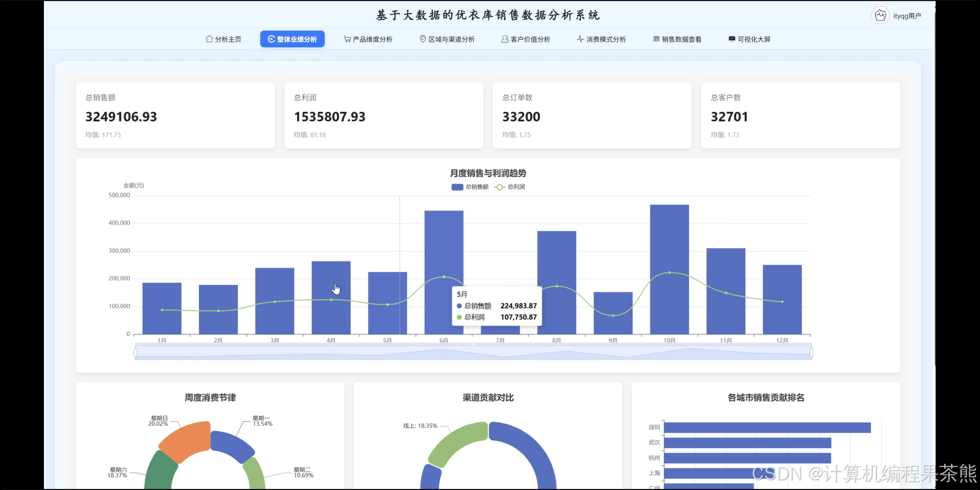Toggle 总销售额 legend series
Viewport: 980px width, 490px height.
470,187
